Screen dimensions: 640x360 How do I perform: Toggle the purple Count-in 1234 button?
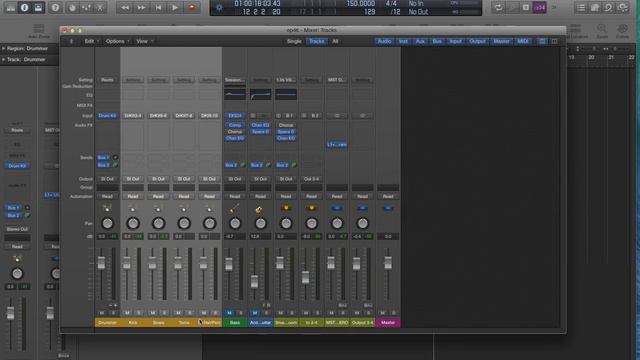tap(540, 7)
